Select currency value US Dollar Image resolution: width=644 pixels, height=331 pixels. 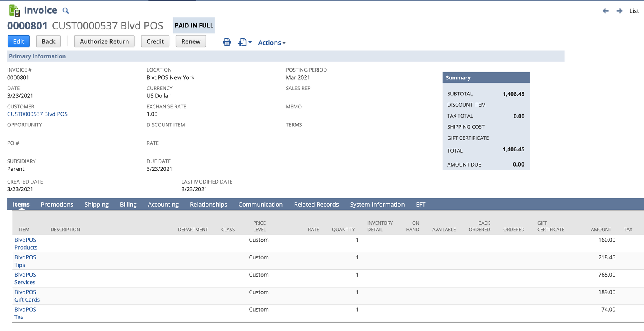159,96
